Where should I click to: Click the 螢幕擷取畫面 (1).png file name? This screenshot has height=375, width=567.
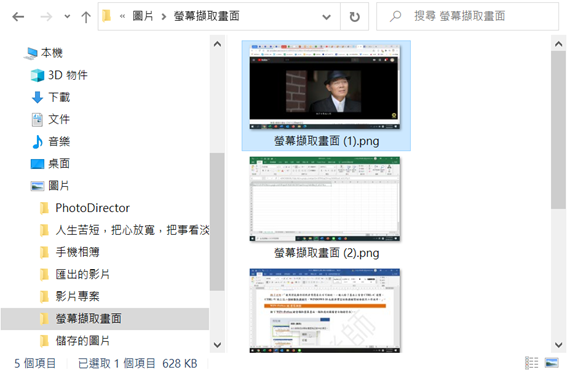coord(327,141)
